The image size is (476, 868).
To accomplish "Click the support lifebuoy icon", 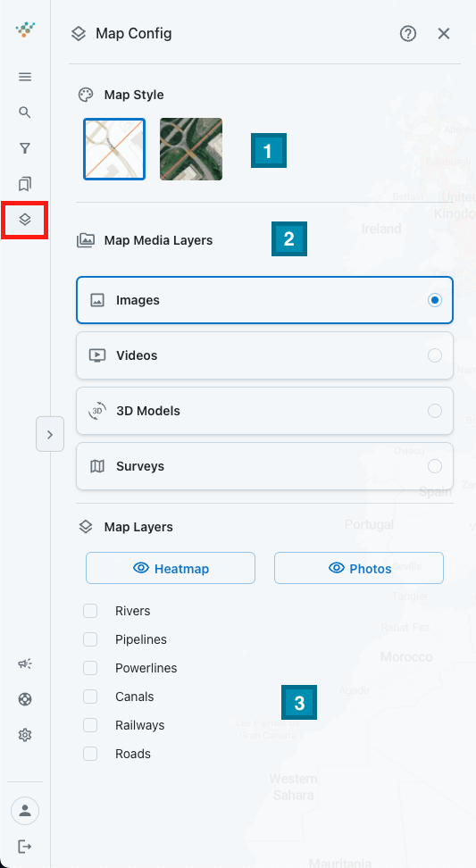I will tap(25, 699).
